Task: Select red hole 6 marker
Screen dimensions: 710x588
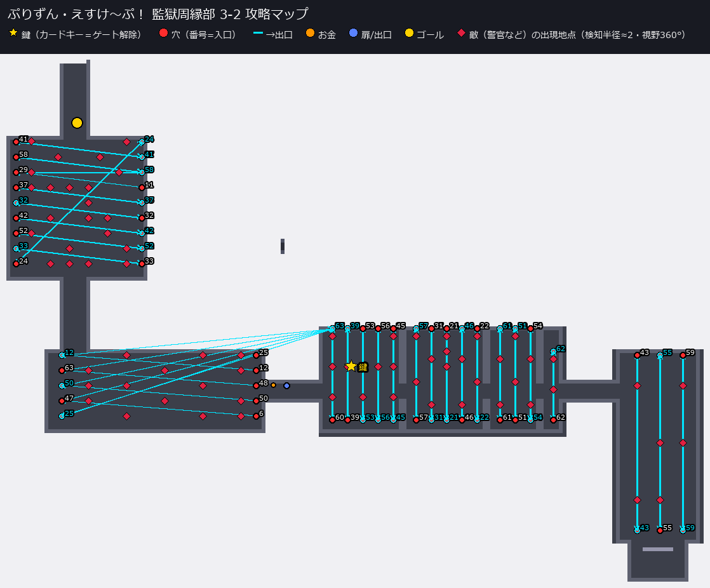Action: tap(257, 416)
